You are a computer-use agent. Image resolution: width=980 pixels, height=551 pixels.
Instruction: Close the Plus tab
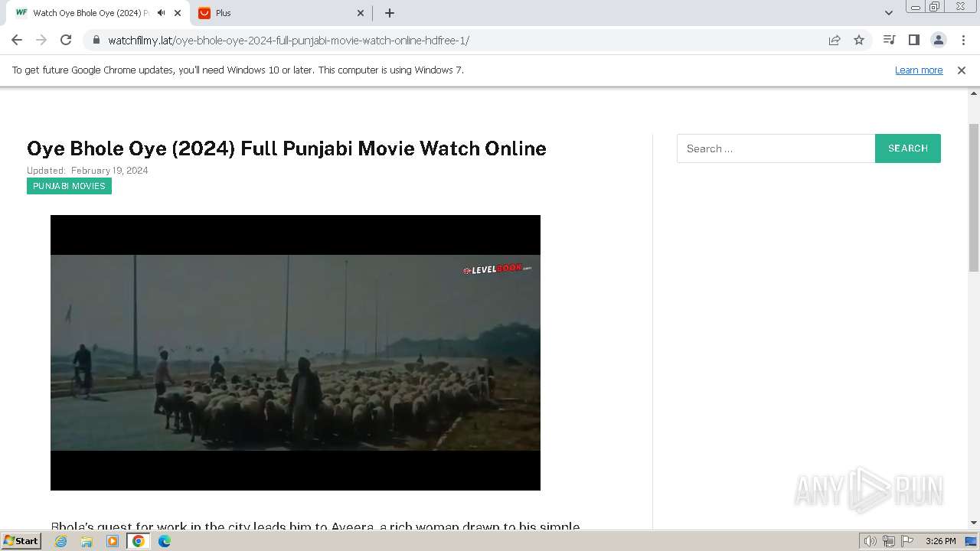(361, 13)
